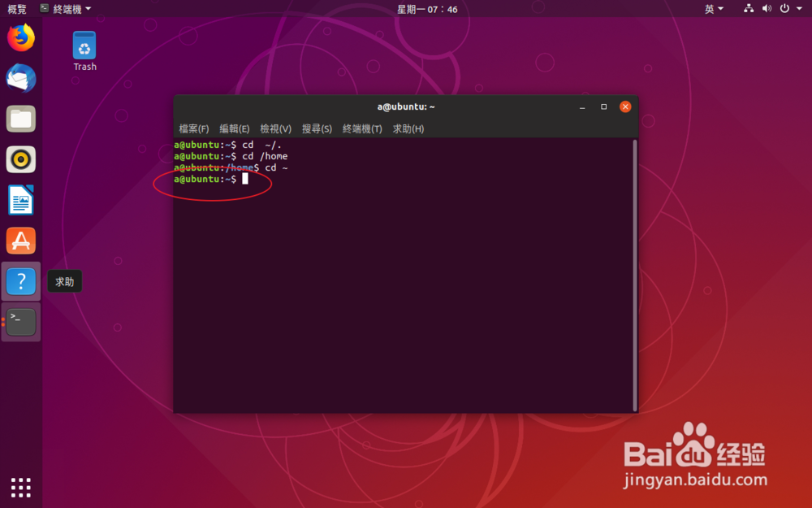812x508 pixels.
Task: Open the 編輯(E) menu
Action: (234, 128)
